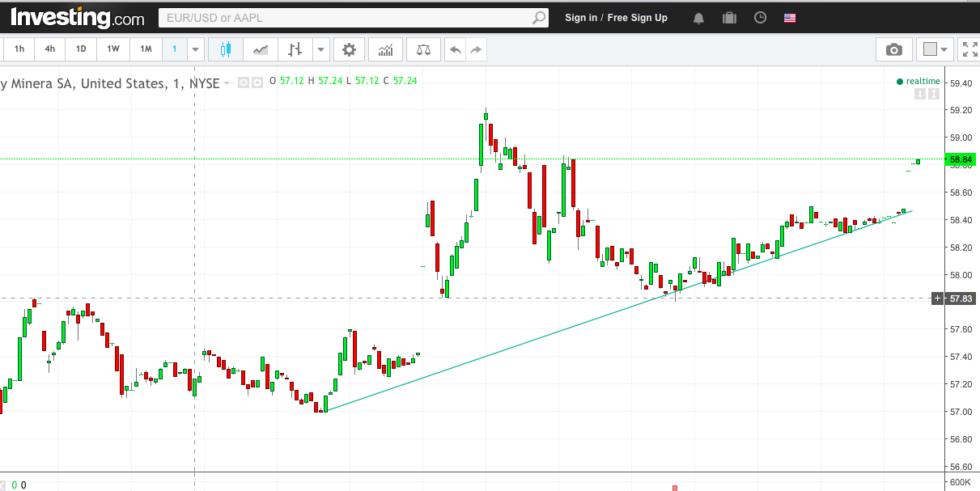980x491 pixels.
Task: Click the high value H 57.24
Action: tap(324, 81)
